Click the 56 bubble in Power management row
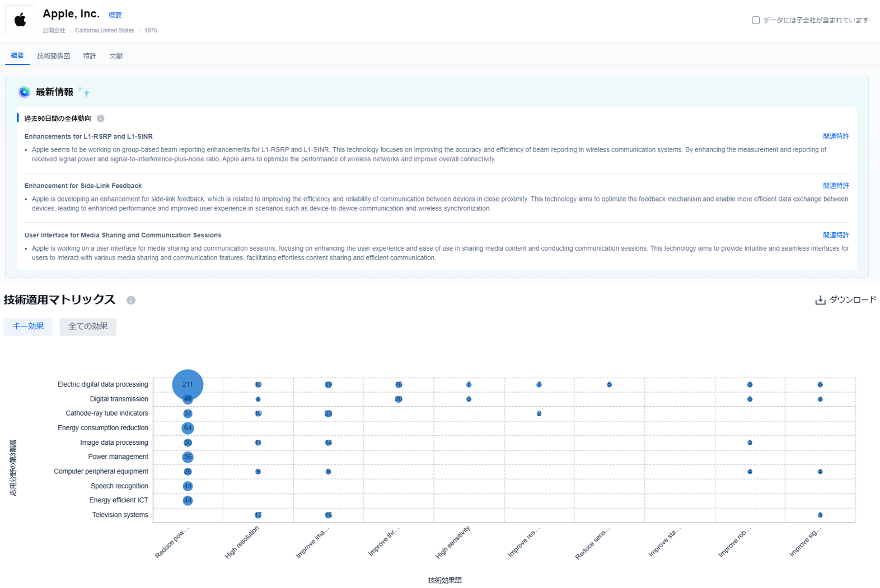The image size is (880, 588). click(188, 457)
